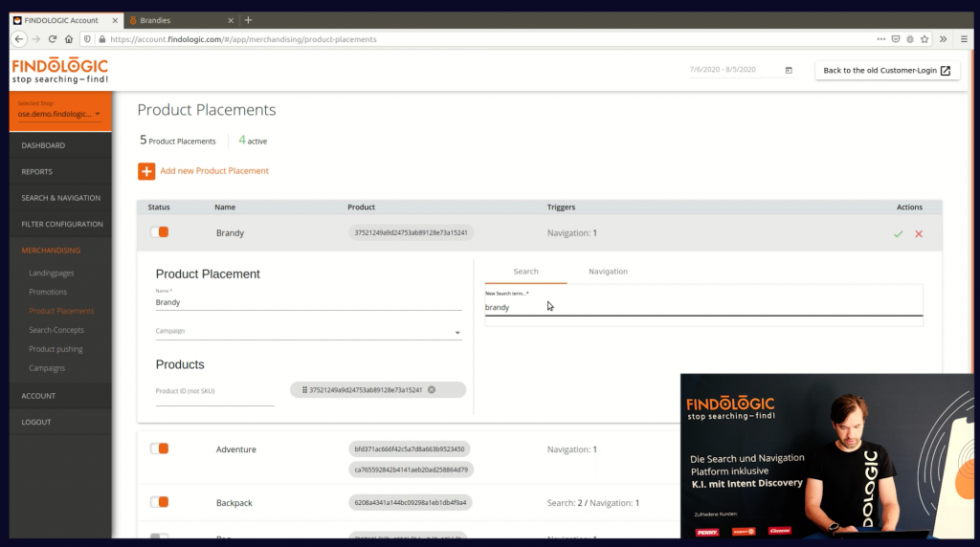Click the Status column header
980x547 pixels.
(x=159, y=208)
